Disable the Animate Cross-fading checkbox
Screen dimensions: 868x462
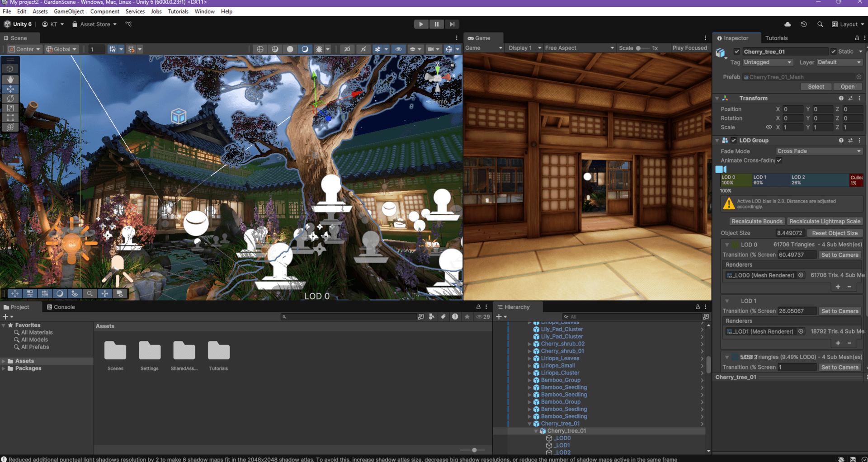point(779,160)
